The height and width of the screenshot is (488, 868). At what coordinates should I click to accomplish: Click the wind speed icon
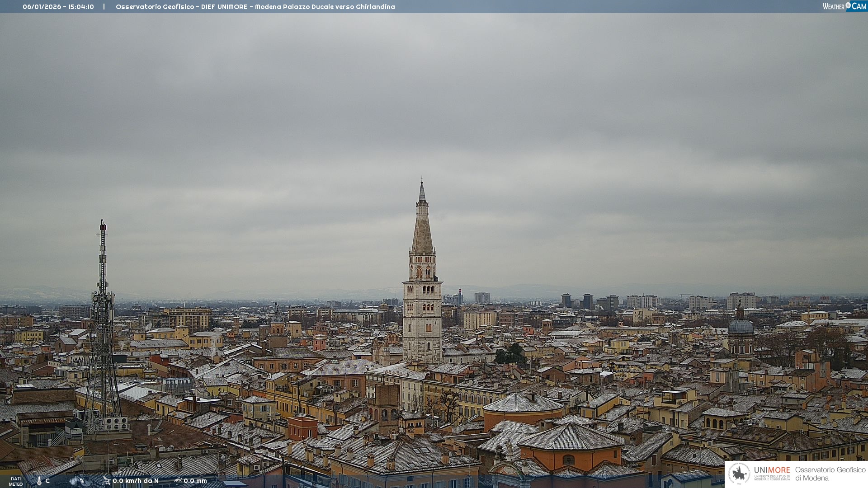click(x=107, y=481)
